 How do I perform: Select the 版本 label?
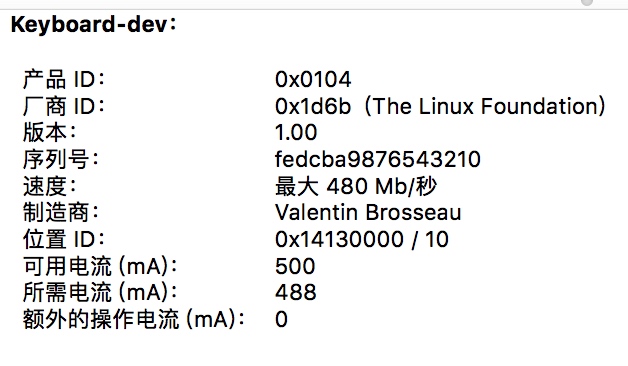coord(50,132)
